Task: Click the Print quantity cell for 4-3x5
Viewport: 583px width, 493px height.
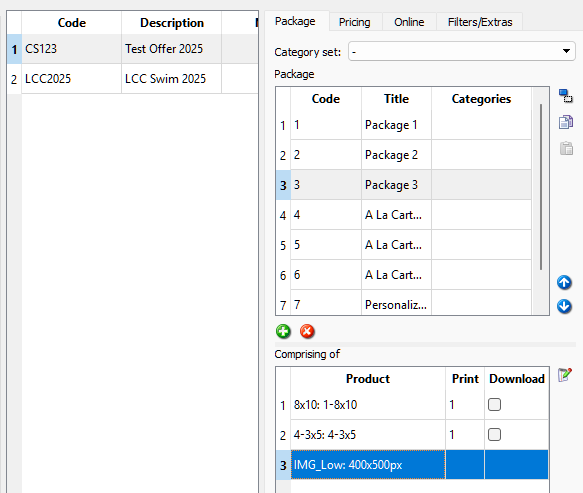Action: pos(465,435)
